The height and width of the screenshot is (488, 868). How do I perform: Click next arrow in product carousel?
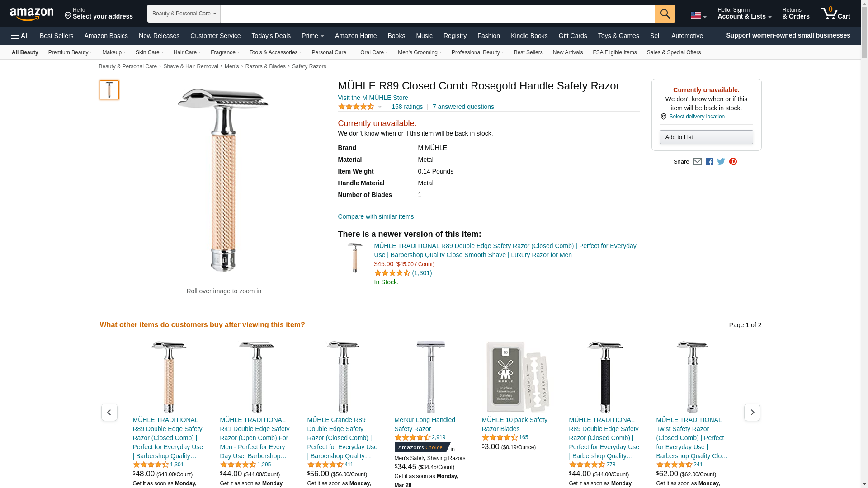pos(752,412)
